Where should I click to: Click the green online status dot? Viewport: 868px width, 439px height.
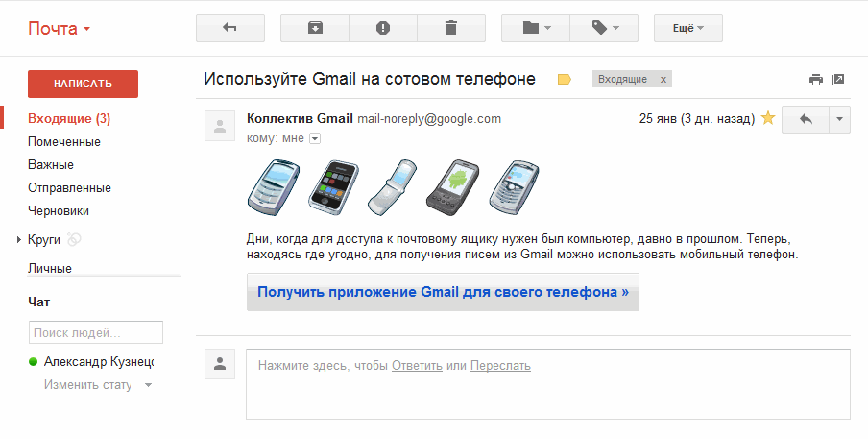(34, 361)
